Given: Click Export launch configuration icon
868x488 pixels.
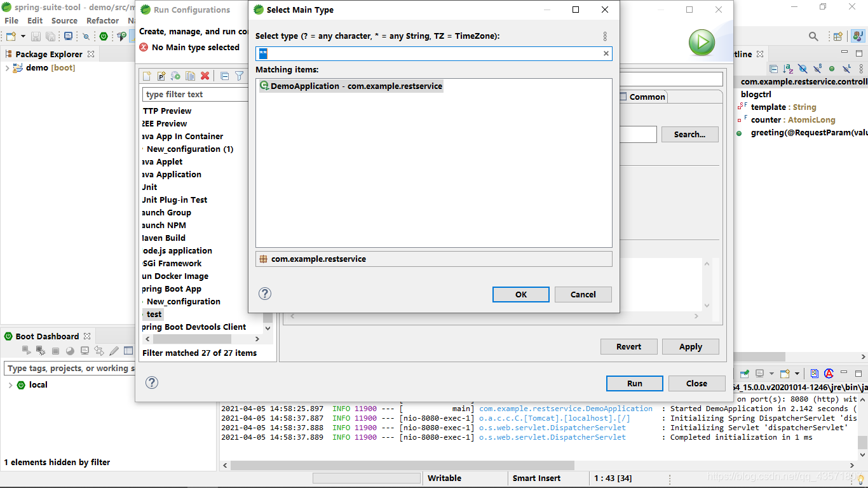Looking at the screenshot, I should tap(176, 76).
